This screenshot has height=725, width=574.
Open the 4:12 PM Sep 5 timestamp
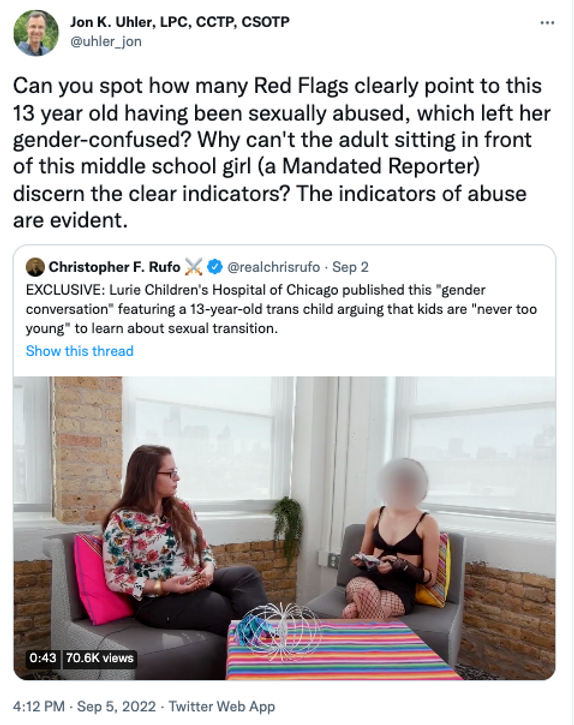[x=84, y=707]
